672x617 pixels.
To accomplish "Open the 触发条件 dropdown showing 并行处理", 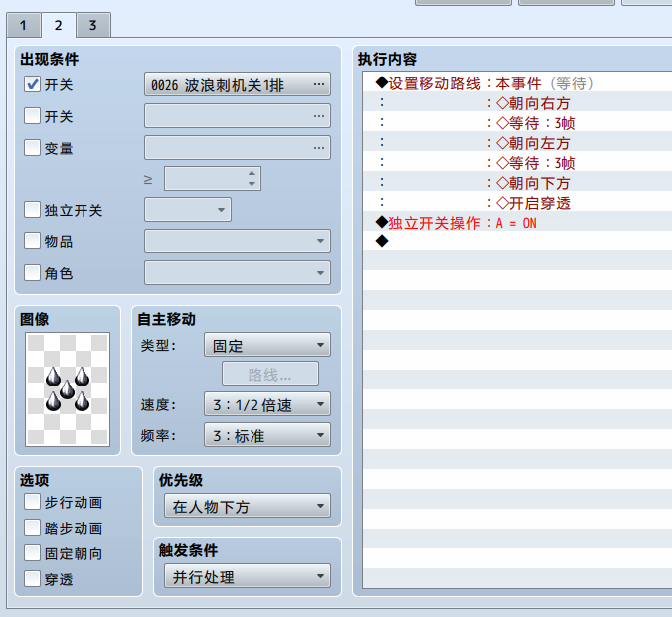I will (248, 576).
